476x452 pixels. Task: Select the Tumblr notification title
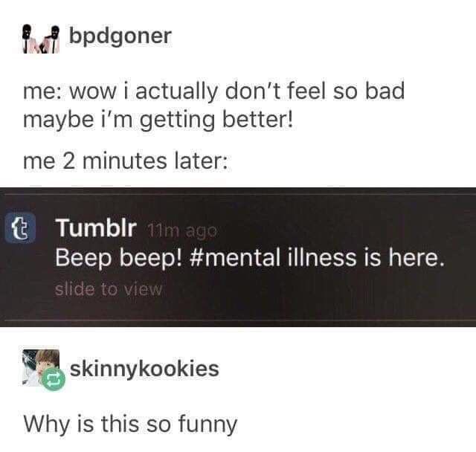[96, 227]
